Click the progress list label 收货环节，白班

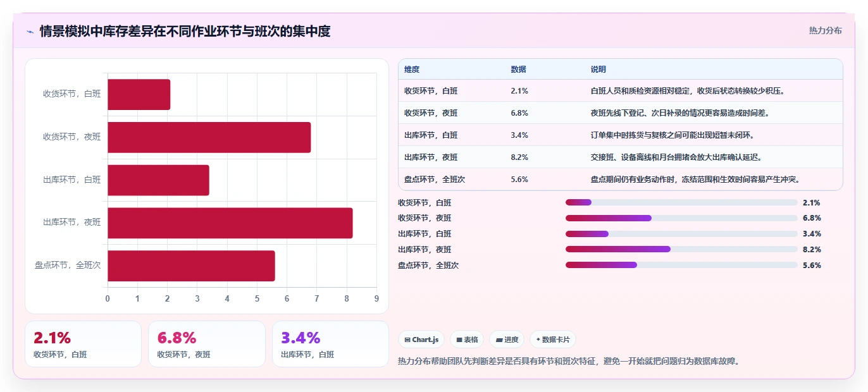tap(425, 203)
